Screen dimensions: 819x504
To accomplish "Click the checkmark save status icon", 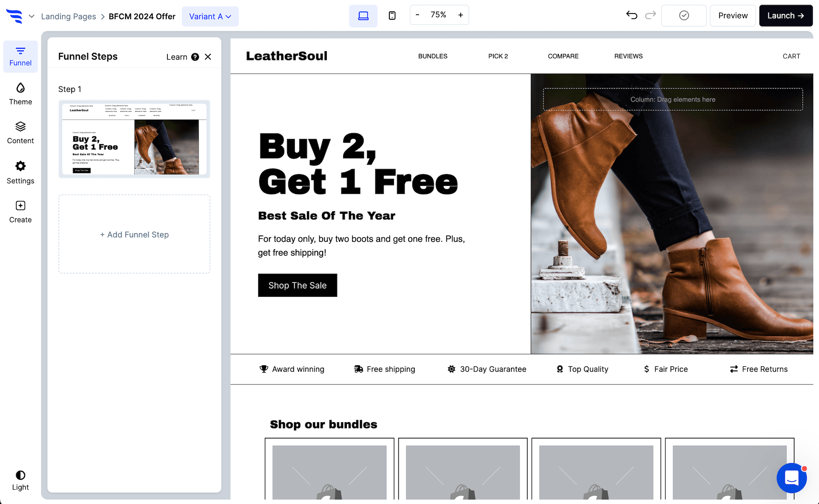I will (684, 16).
